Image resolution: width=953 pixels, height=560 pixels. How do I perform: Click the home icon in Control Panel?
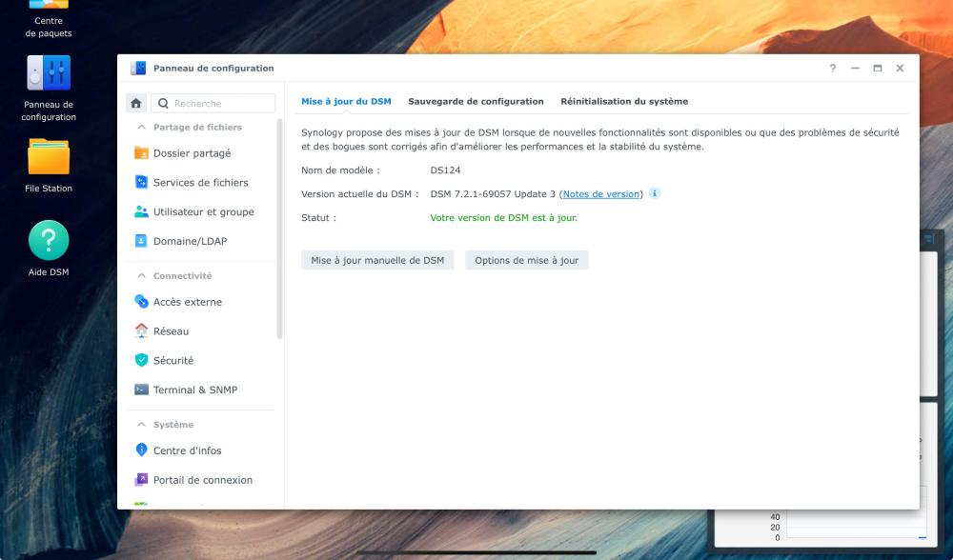point(136,104)
